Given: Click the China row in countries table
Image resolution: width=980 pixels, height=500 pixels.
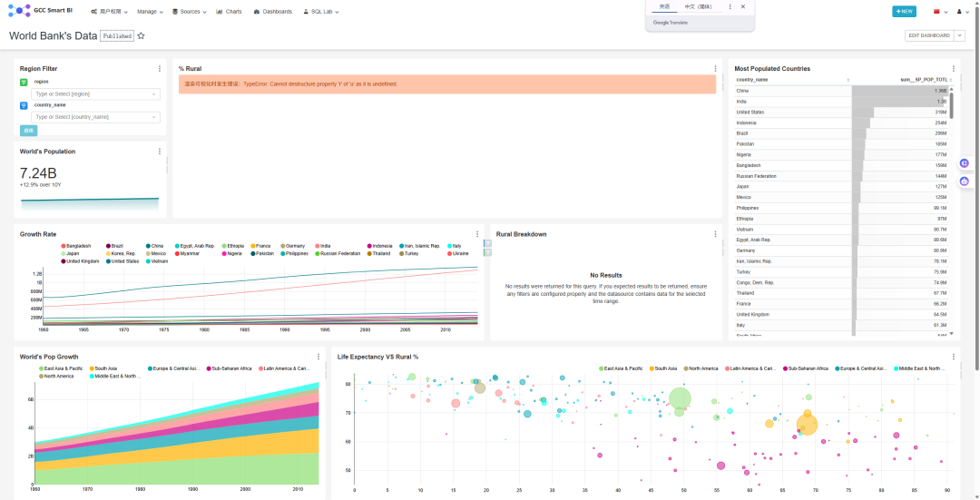Looking at the screenshot, I should (841, 91).
